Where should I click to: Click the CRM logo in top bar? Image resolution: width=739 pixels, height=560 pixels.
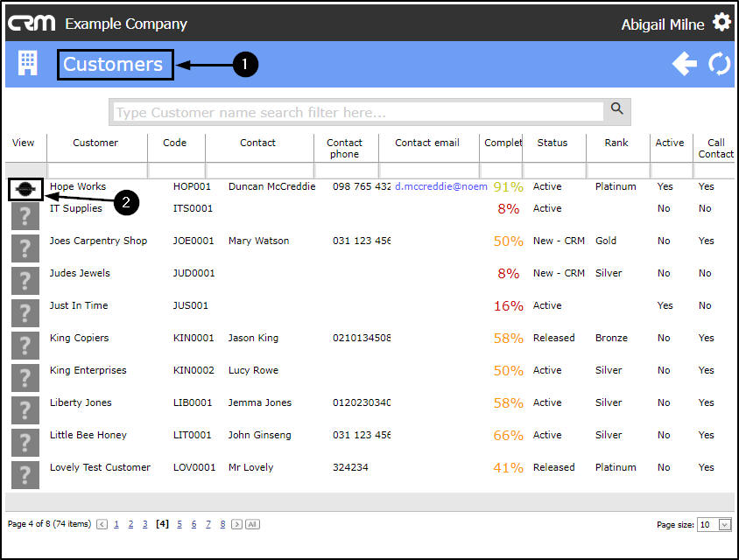tap(32, 23)
